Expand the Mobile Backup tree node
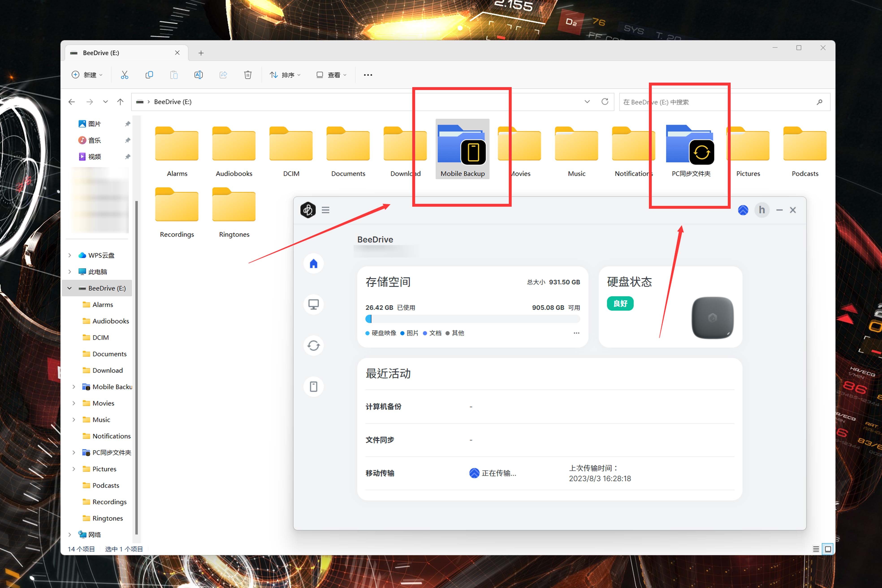Screen dimensions: 882x588 tap(74, 387)
